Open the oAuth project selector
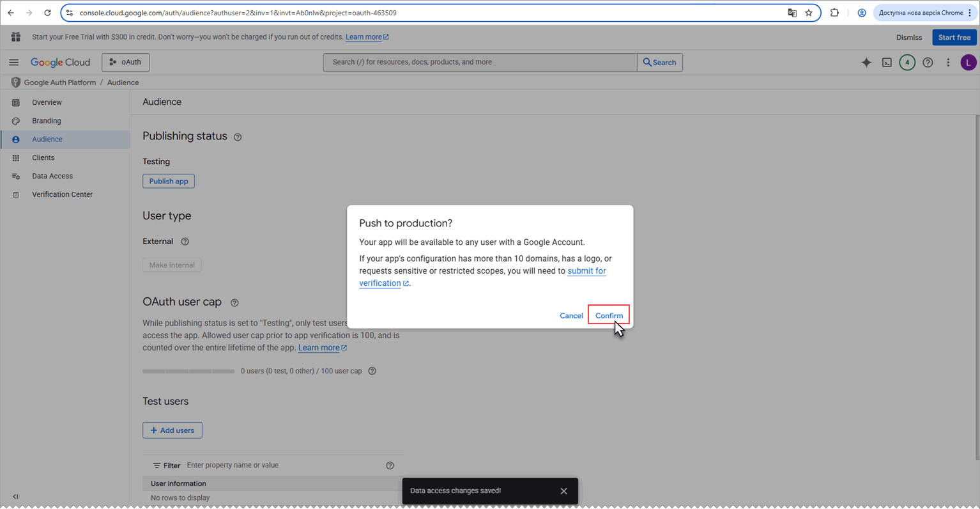 (126, 62)
